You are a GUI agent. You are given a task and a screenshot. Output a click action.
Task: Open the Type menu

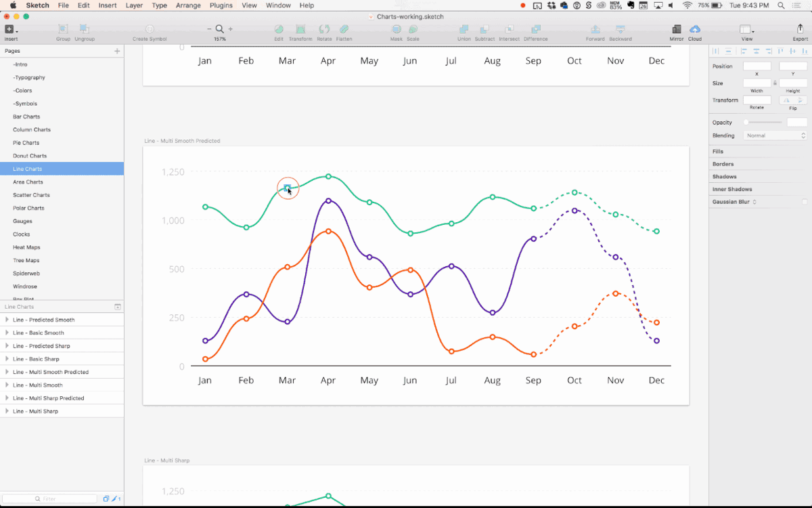[160, 5]
